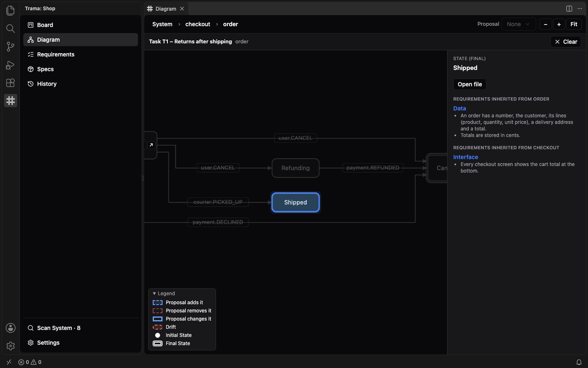Fit the diagram to view

[574, 24]
